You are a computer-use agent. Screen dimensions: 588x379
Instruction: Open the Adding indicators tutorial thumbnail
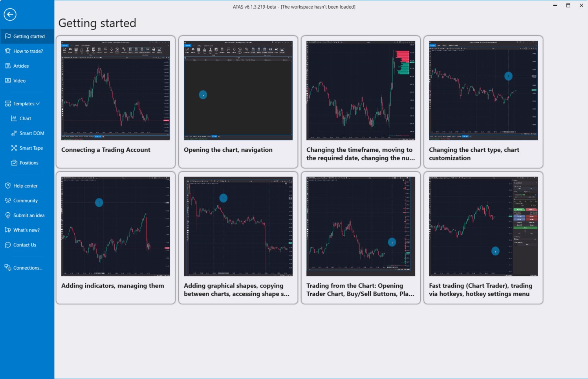tap(115, 226)
